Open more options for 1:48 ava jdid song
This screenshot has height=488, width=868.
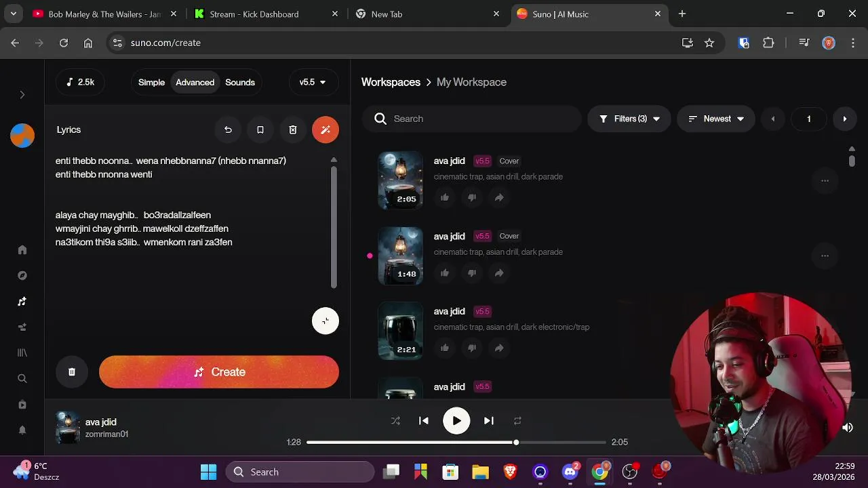click(825, 256)
